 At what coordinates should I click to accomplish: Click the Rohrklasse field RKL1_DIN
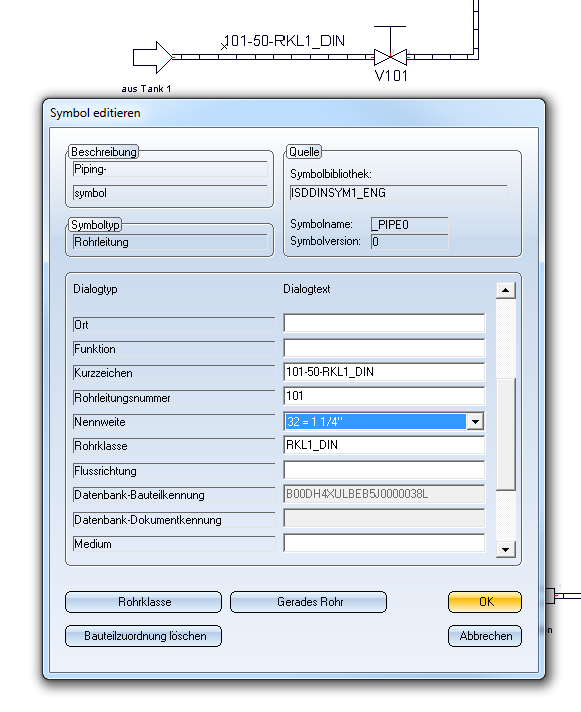pyautogui.click(x=384, y=445)
